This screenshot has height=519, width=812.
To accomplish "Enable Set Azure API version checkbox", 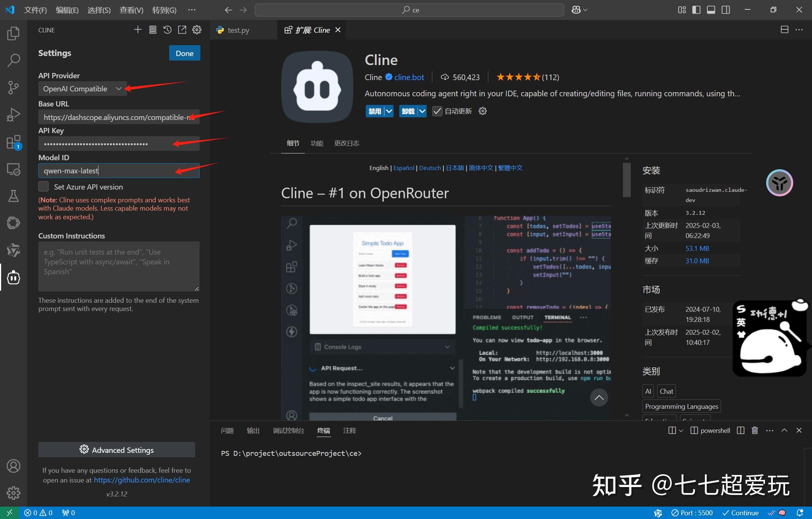I will click(x=44, y=187).
